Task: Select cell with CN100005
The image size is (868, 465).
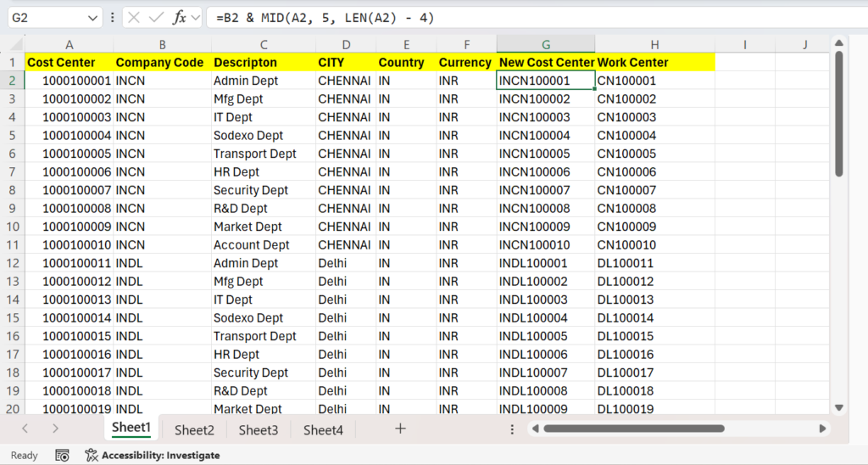Action: [x=654, y=154]
